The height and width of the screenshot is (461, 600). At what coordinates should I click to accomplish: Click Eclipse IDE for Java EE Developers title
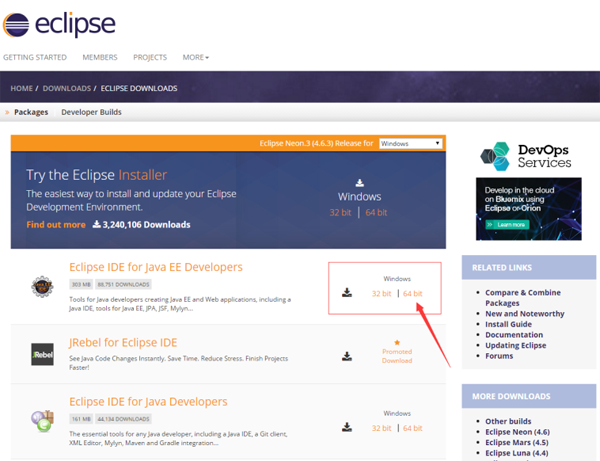pyautogui.click(x=156, y=267)
